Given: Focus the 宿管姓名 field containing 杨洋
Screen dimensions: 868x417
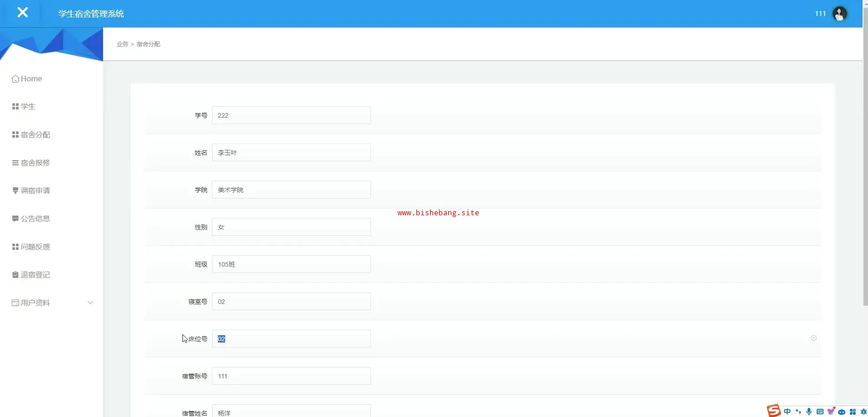Looking at the screenshot, I should pyautogui.click(x=291, y=411).
